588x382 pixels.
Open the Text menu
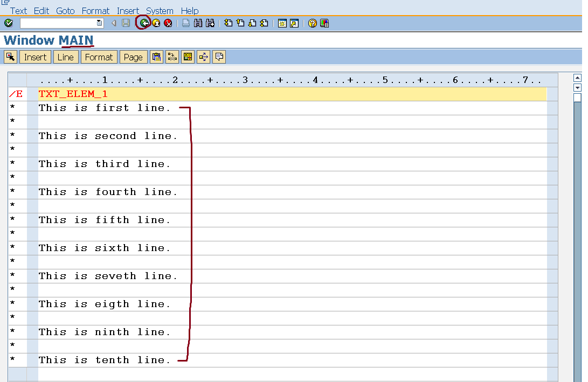(x=18, y=11)
